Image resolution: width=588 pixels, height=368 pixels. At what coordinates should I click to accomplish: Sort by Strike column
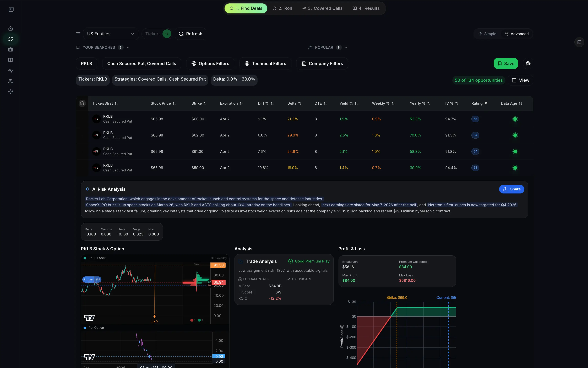[199, 103]
